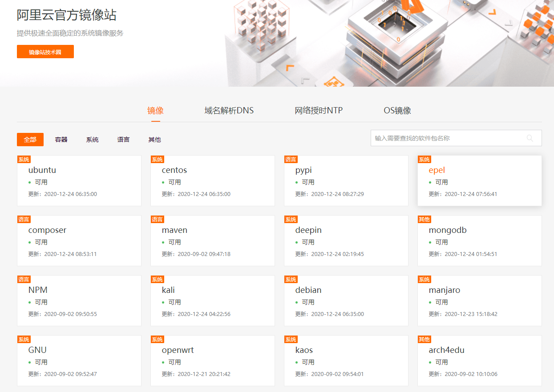Click update time 2020-12-23 15:18:42
Screen dimensions: 554x392
pos(471,314)
